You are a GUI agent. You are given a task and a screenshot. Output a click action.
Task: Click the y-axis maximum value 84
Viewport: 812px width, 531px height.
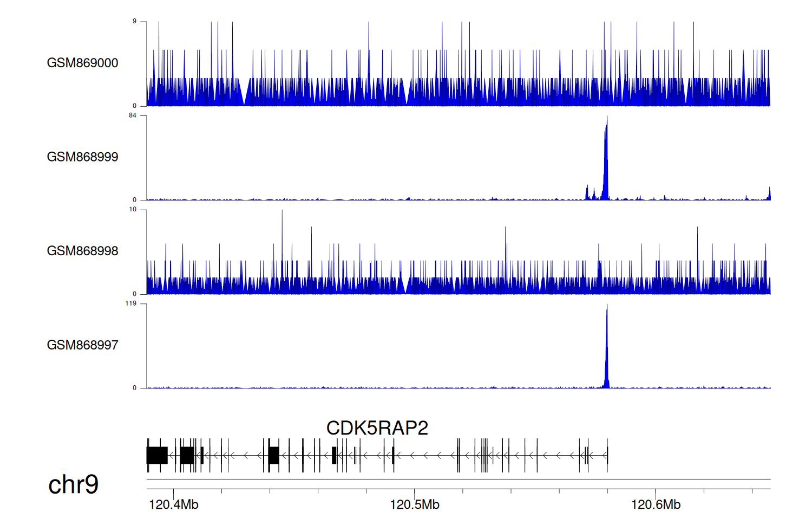click(133, 115)
